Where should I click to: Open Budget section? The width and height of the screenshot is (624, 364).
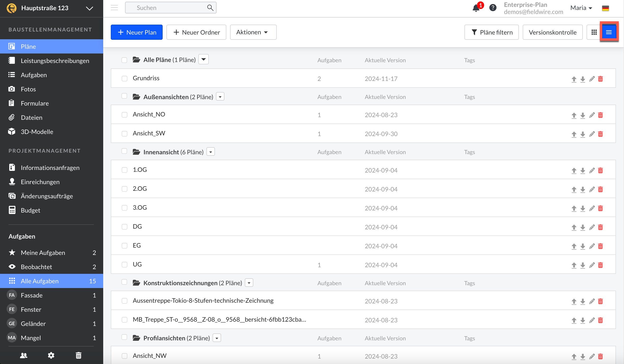[52, 210]
